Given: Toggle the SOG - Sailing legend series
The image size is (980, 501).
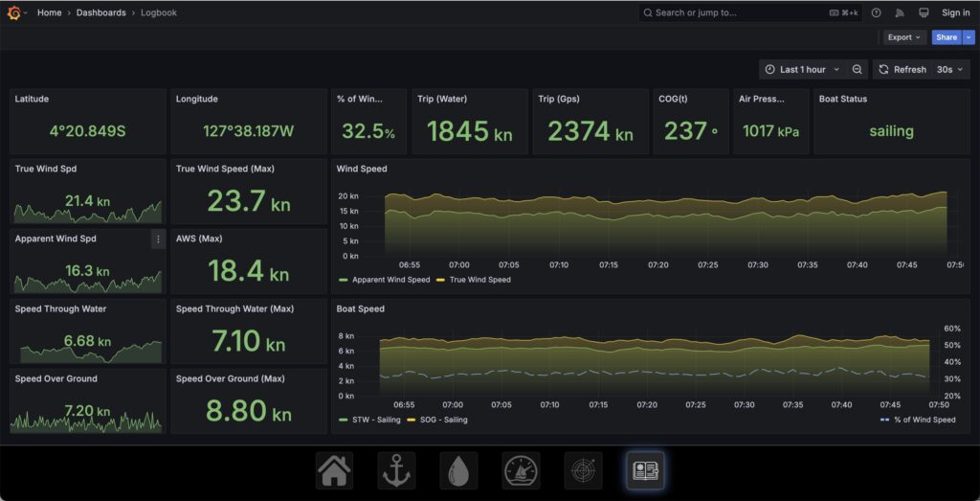Looking at the screenshot, I should coord(441,420).
